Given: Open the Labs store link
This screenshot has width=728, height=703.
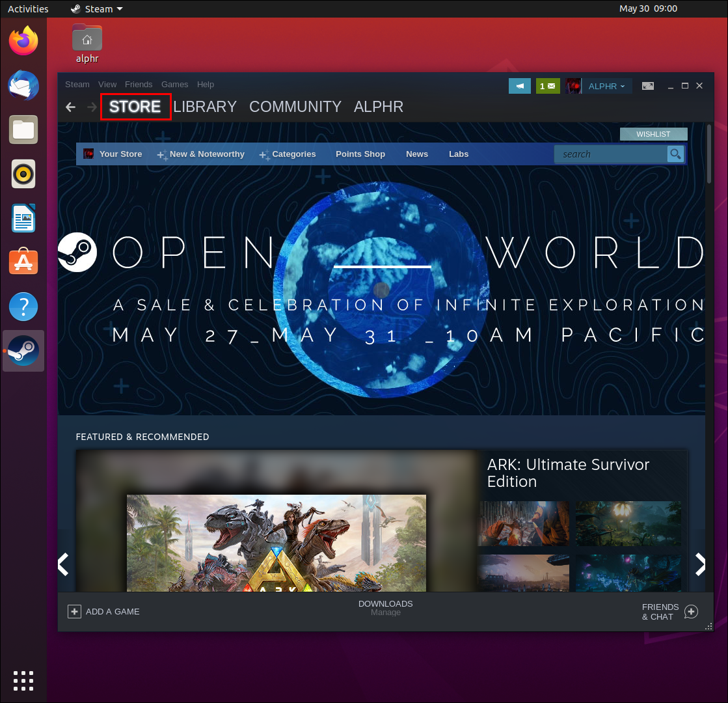Looking at the screenshot, I should (459, 154).
